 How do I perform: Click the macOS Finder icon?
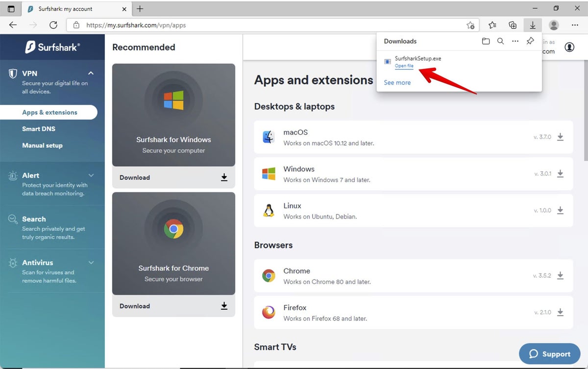pyautogui.click(x=269, y=137)
